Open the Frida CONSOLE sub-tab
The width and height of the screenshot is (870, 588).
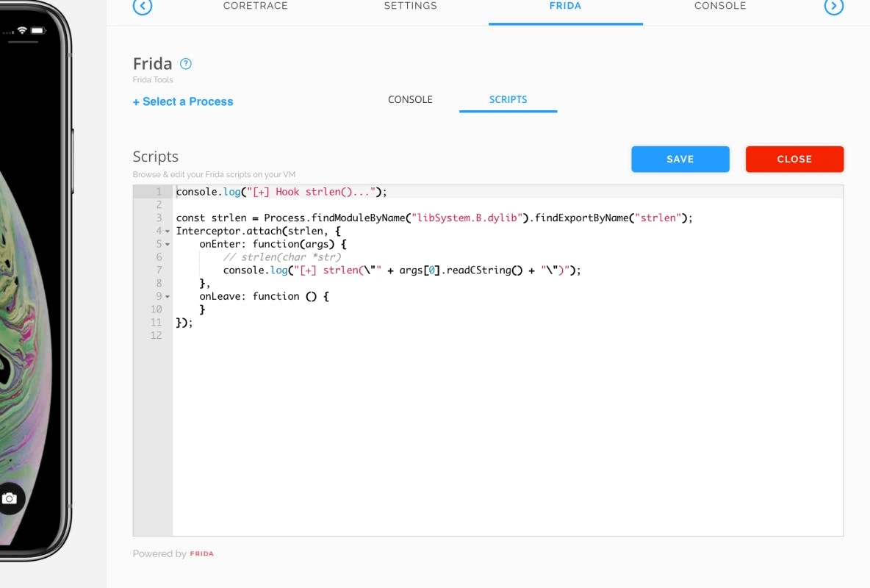410,99
